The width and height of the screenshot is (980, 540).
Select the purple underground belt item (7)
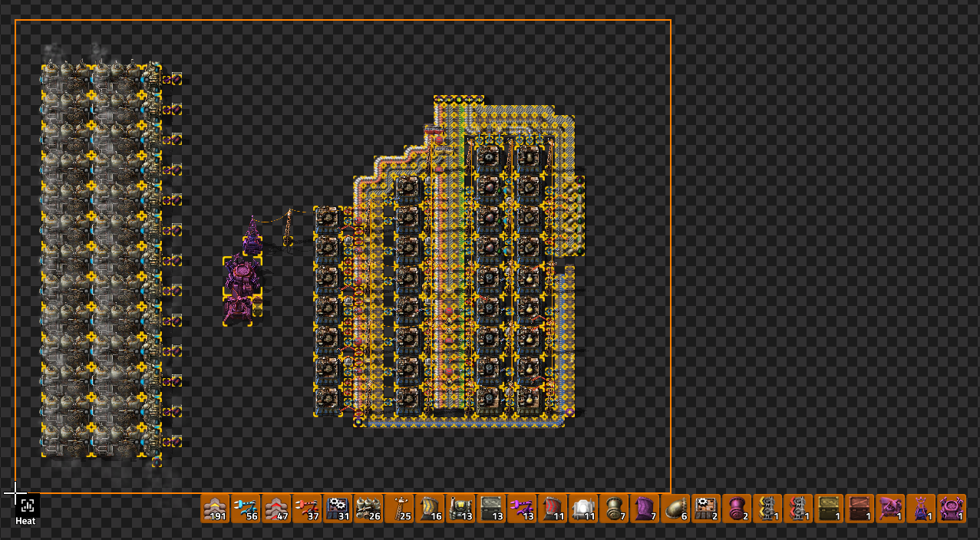645,509
